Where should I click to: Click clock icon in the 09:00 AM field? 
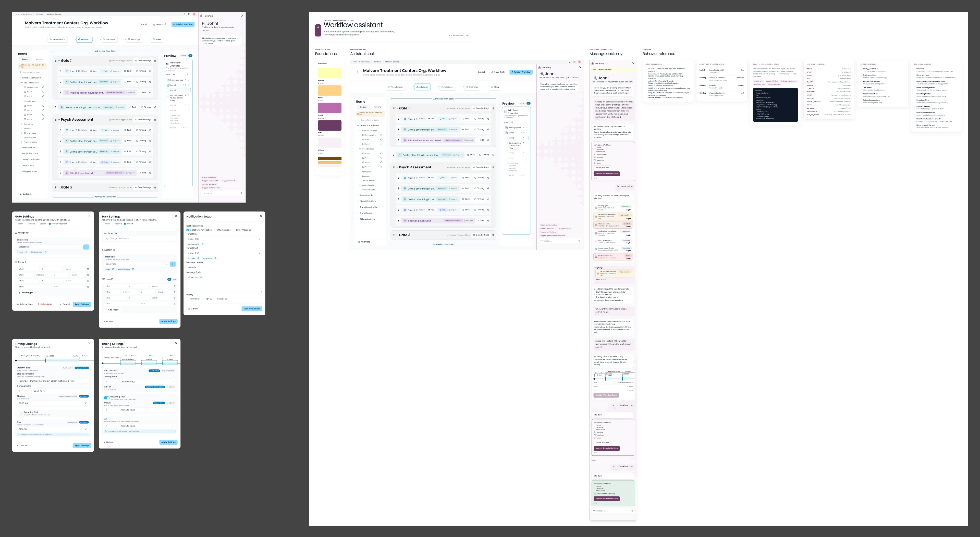tap(86, 403)
